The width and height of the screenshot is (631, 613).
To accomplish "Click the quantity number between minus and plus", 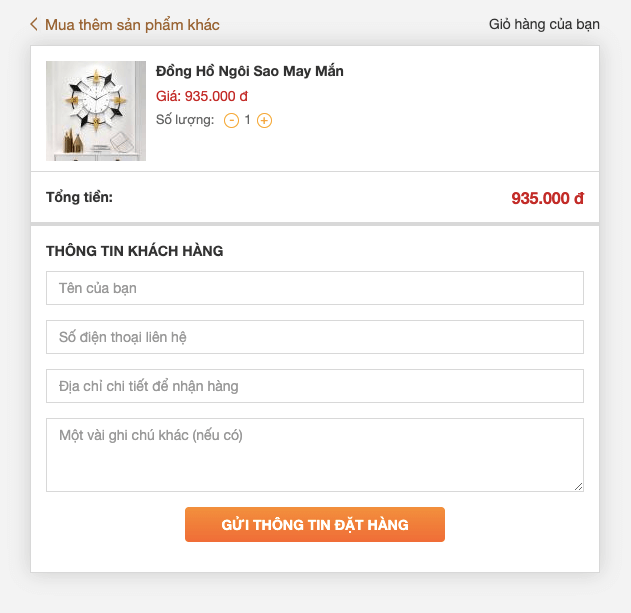I will coord(248,120).
